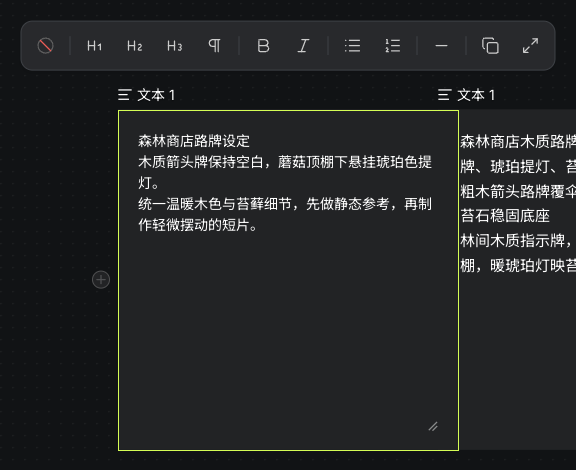Insert a bulleted list
The height and width of the screenshot is (470, 576).
point(353,46)
